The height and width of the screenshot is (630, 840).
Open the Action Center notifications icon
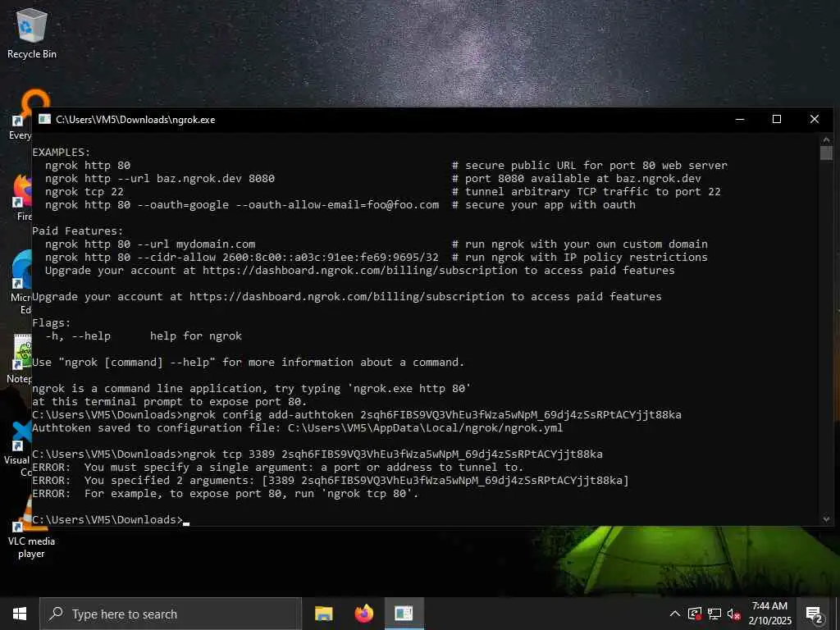(814, 614)
